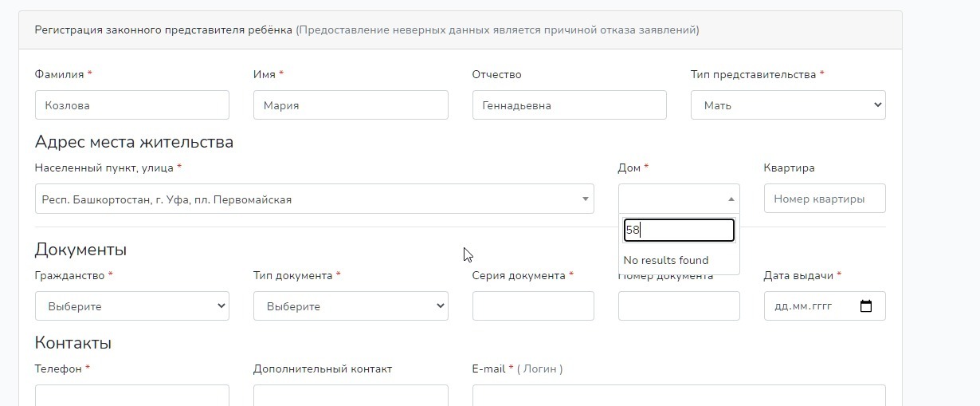This screenshot has width=980, height=406.
Task: Click the Дом search field containing 58
Action: pyautogui.click(x=678, y=231)
